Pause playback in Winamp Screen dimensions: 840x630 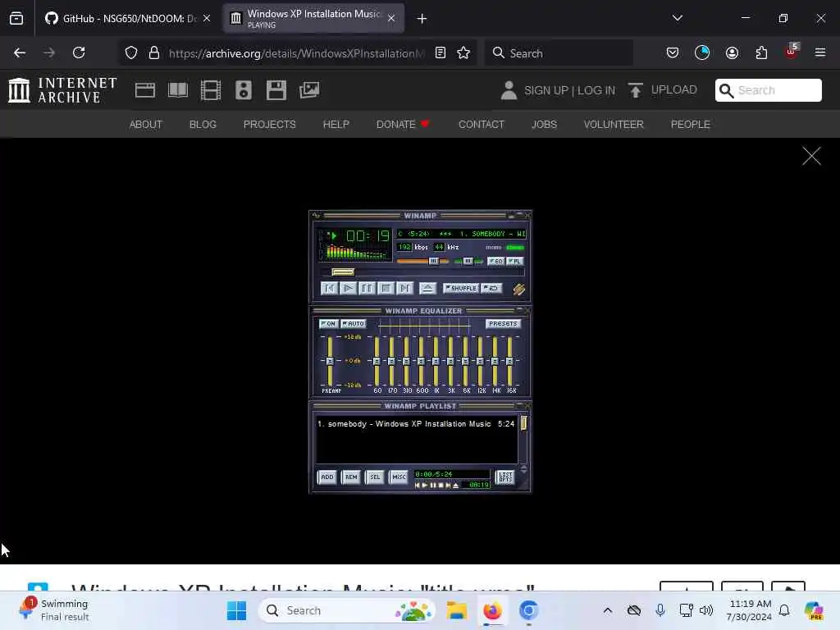[x=367, y=288]
